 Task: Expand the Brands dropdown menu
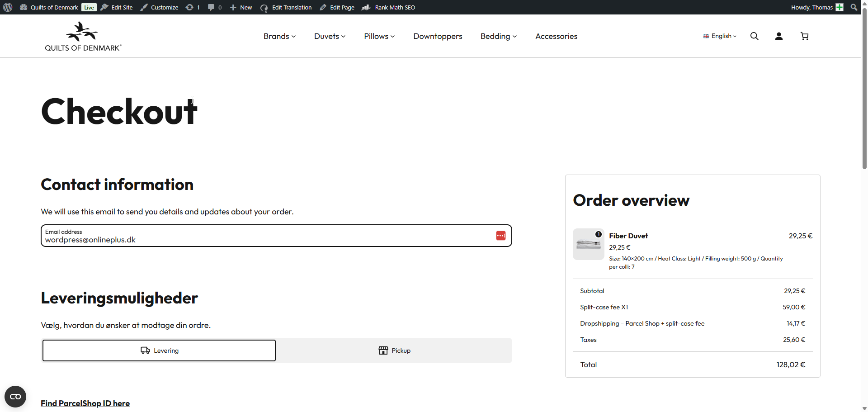[x=279, y=36]
